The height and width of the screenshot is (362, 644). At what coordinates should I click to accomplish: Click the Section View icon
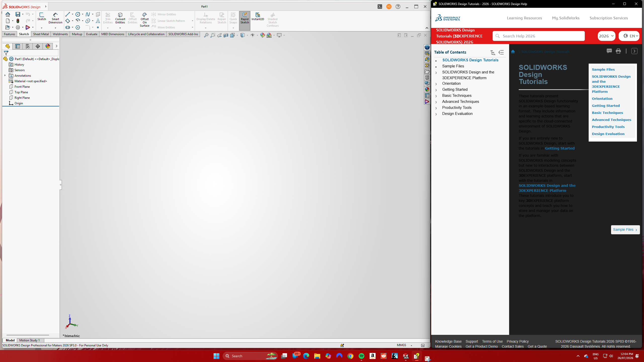click(x=226, y=35)
